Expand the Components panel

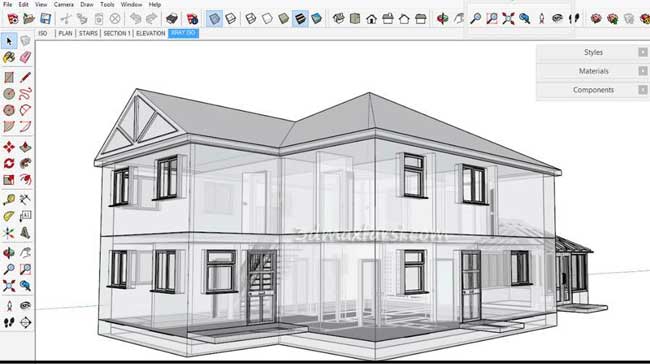(593, 90)
